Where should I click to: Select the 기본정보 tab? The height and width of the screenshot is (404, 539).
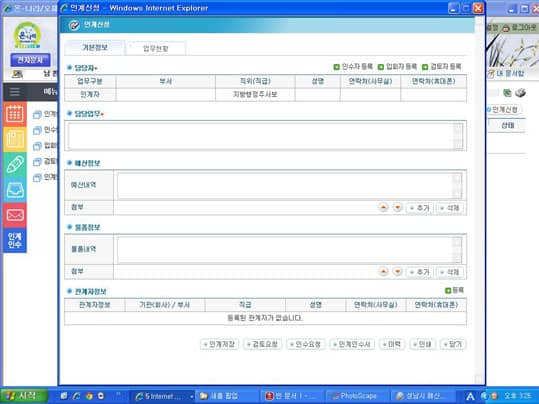coord(95,47)
